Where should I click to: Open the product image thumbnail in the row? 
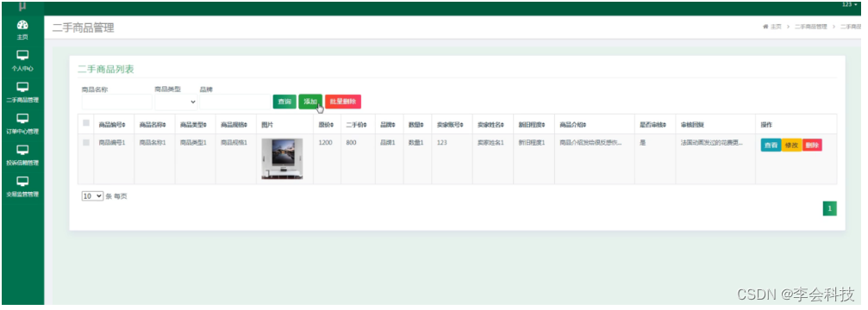coord(283,158)
